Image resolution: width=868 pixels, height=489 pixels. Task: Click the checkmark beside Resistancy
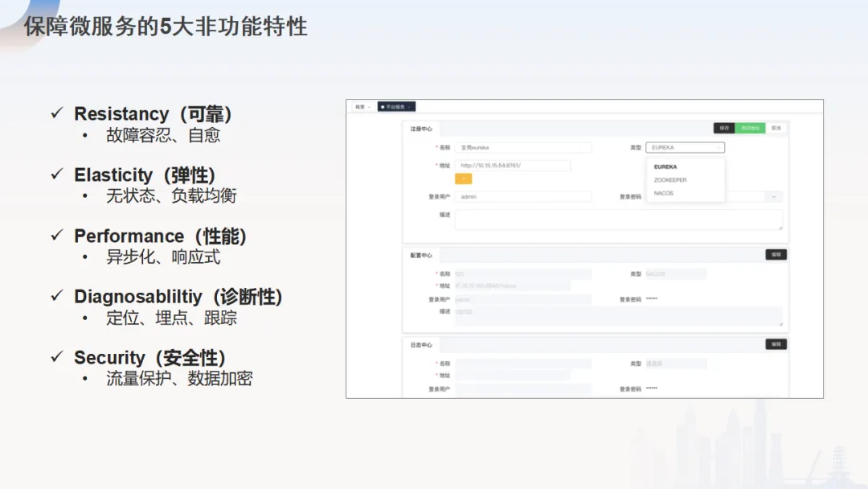tap(56, 113)
